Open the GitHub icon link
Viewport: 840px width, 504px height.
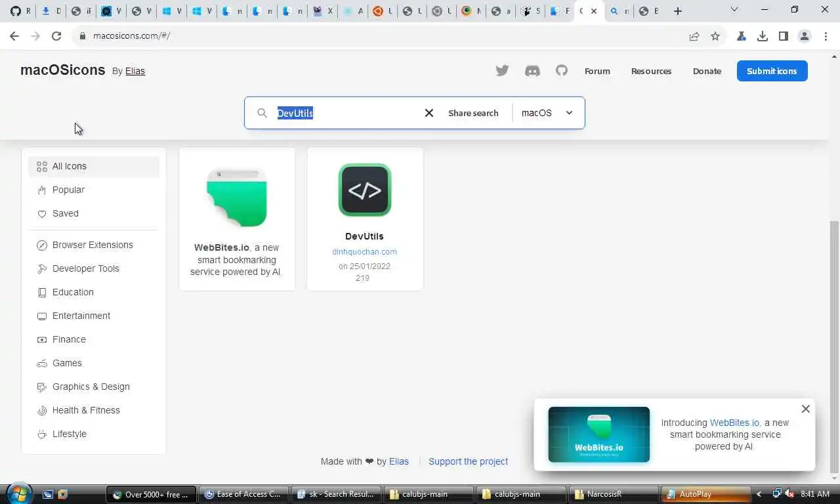(562, 70)
